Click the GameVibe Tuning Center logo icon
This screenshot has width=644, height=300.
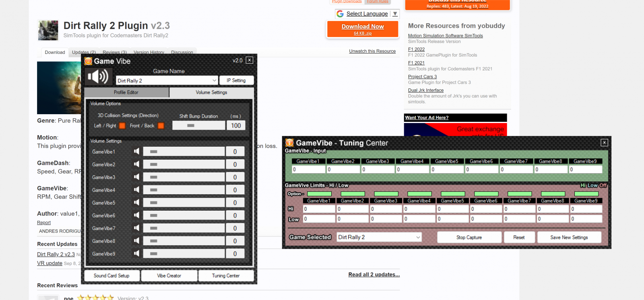[289, 143]
